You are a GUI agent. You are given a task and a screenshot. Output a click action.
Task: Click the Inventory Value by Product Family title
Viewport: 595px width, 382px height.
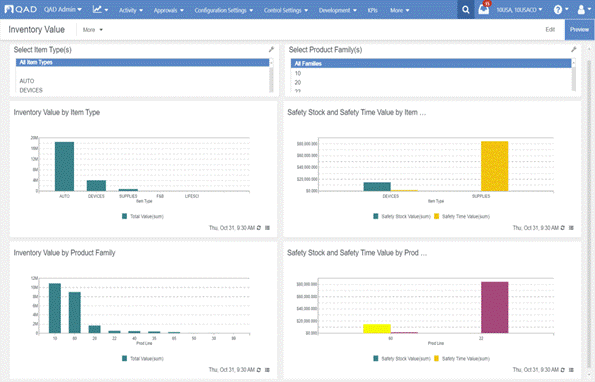[x=65, y=253]
